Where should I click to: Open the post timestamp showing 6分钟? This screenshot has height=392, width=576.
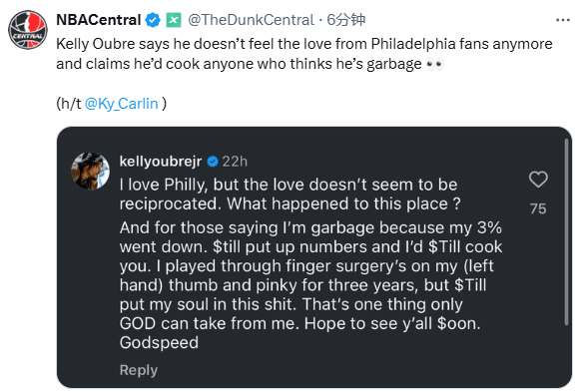coord(346,20)
